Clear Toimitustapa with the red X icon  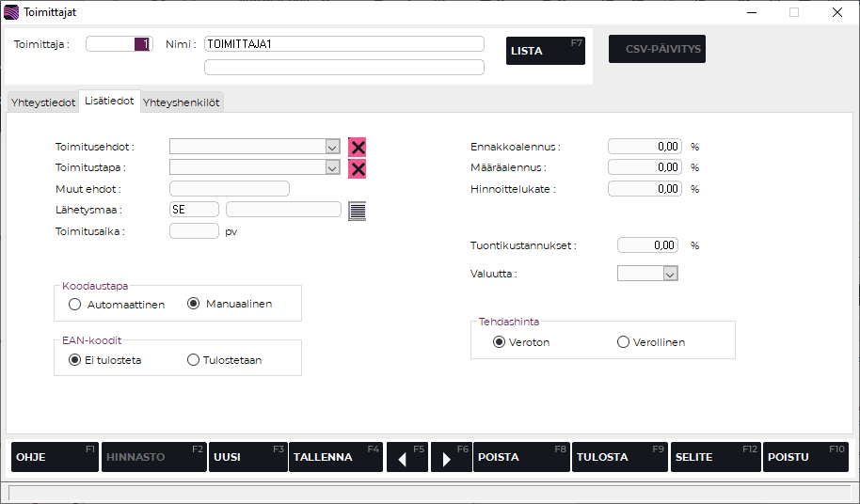point(358,168)
